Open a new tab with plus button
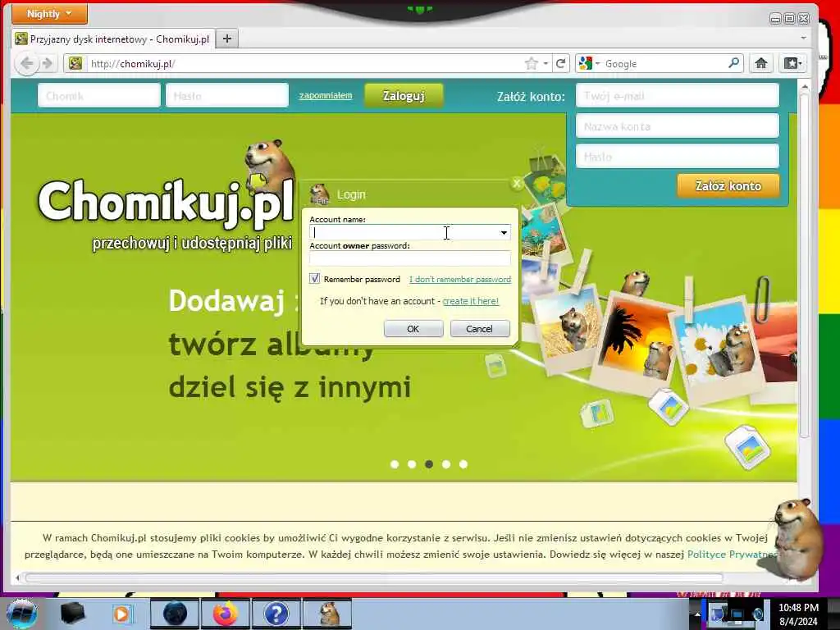840x630 pixels. click(227, 39)
